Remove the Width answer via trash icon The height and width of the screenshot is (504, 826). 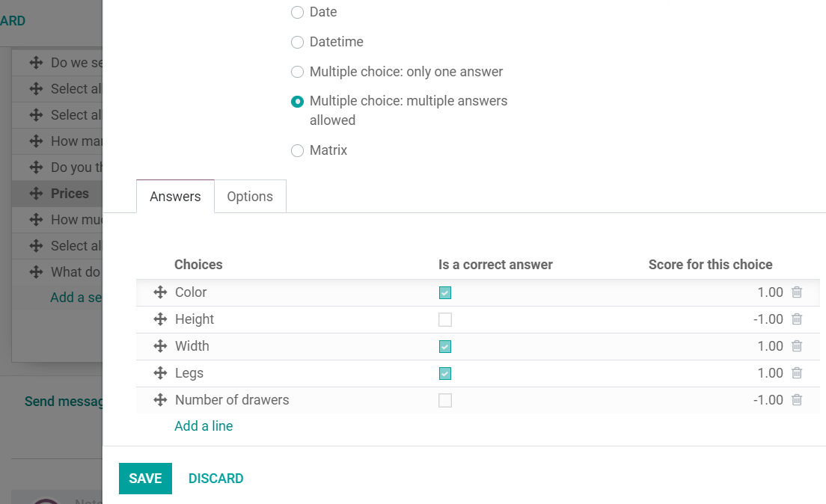click(797, 346)
